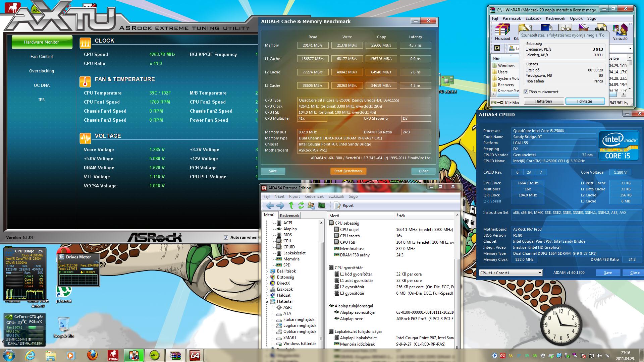
Task: Click the green up arrow in AIDA64 toolbar
Action: (x=291, y=205)
